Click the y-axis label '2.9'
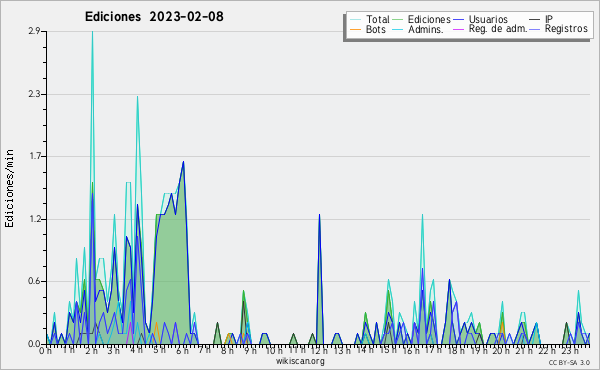The height and width of the screenshot is (370, 600). (x=34, y=31)
